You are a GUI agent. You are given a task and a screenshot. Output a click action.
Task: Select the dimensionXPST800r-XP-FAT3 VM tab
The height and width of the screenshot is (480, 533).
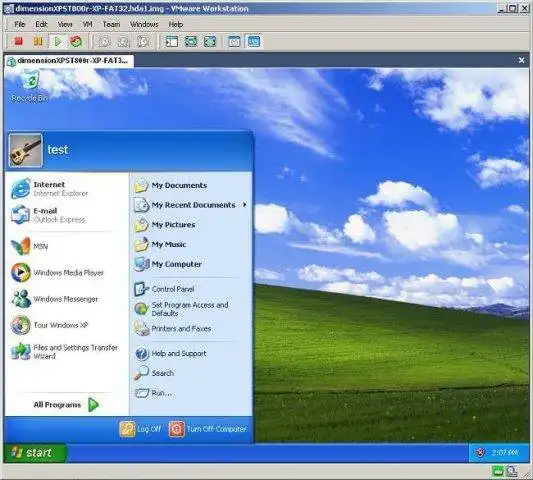[x=69, y=61]
